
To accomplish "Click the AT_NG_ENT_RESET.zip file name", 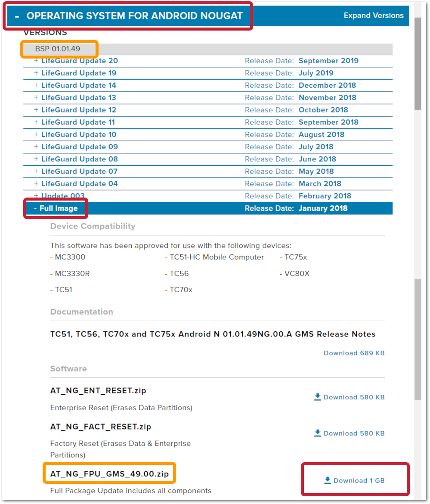I will coord(98,390).
